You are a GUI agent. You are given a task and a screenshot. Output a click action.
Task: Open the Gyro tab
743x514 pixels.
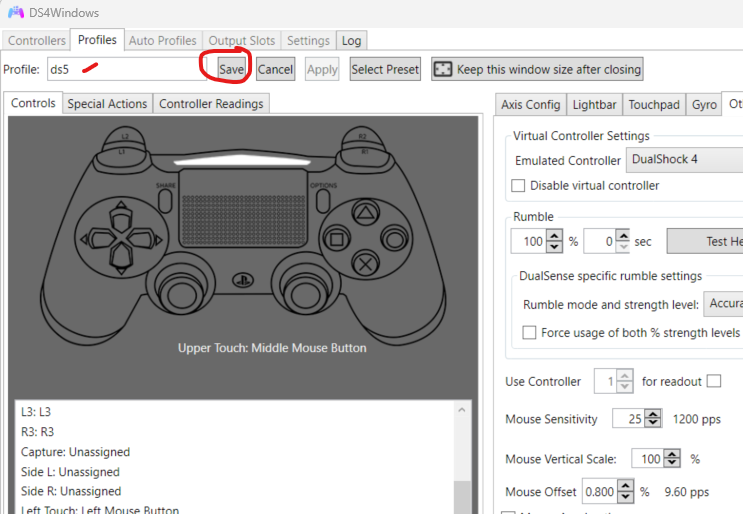click(704, 104)
